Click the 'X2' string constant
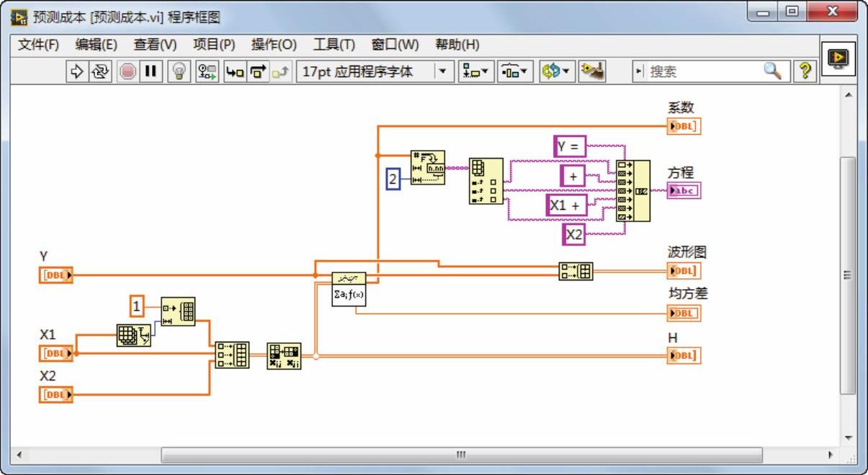 coord(574,234)
